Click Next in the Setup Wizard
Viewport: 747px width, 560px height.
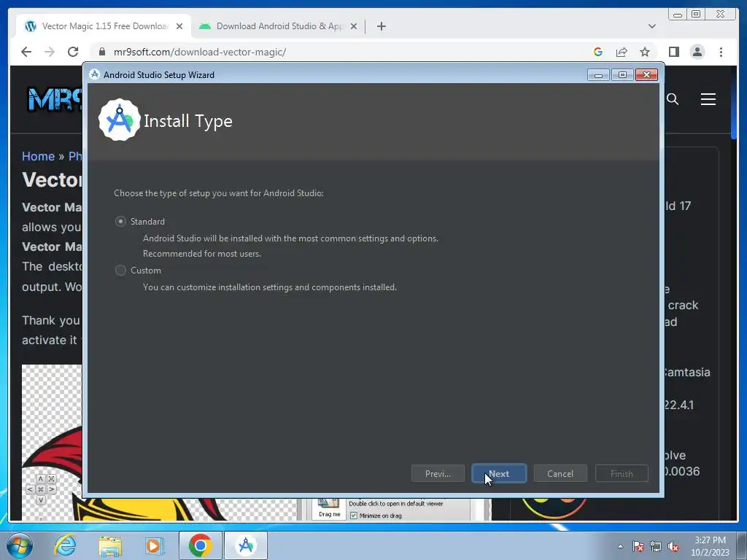[x=499, y=474]
